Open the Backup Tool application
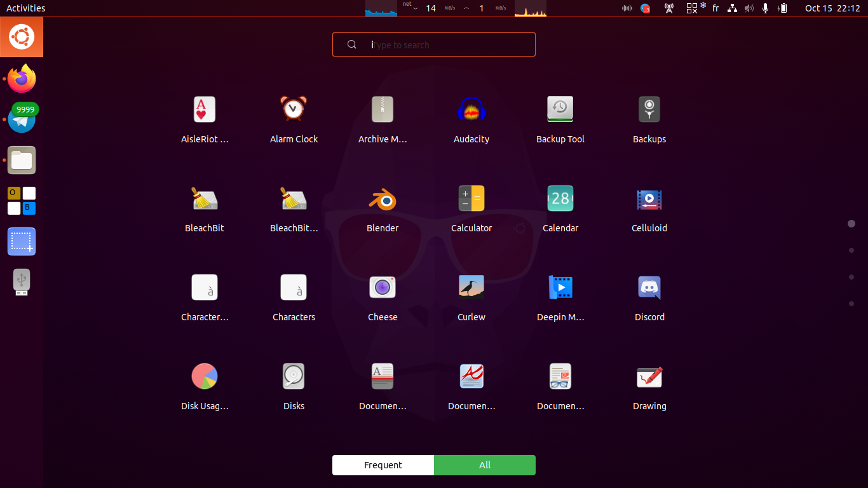 click(x=560, y=119)
